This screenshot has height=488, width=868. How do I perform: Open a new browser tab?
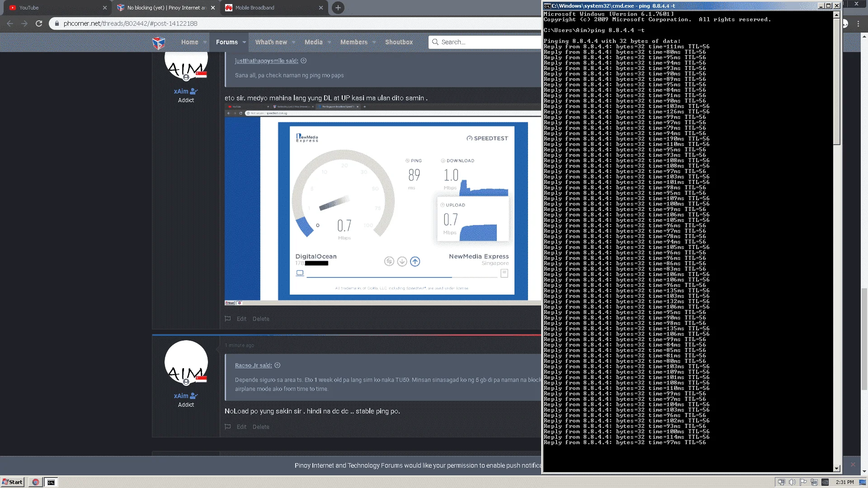tap(338, 8)
